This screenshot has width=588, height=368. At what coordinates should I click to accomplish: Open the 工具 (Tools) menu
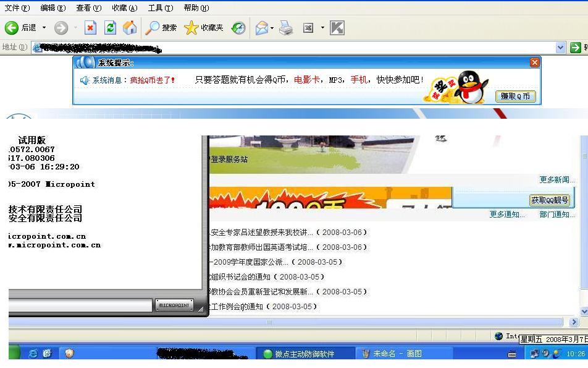pos(160,8)
